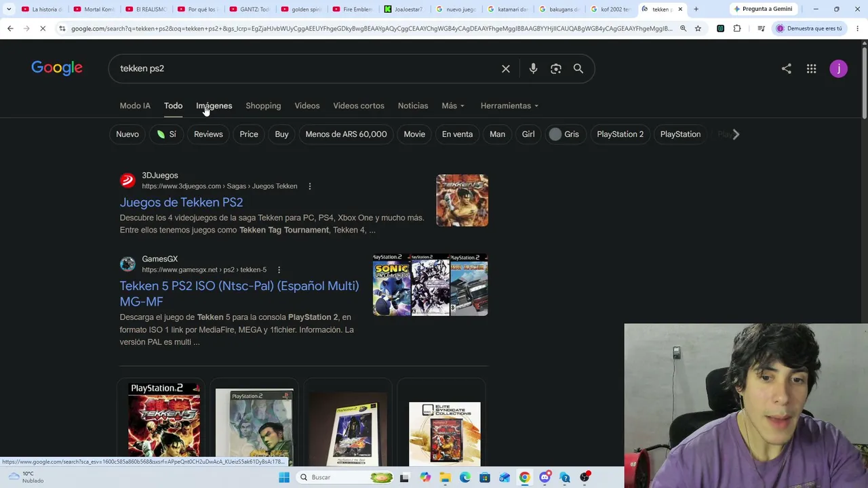Image resolution: width=868 pixels, height=488 pixels.
Task: Apply the Price filter chip
Action: [x=249, y=134]
